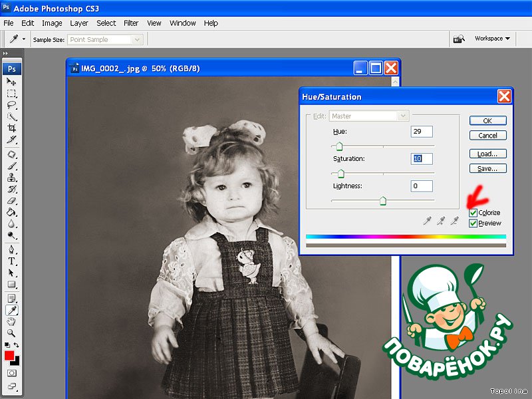Open the Filter menu
Screen dimensions: 532x399
(x=131, y=23)
